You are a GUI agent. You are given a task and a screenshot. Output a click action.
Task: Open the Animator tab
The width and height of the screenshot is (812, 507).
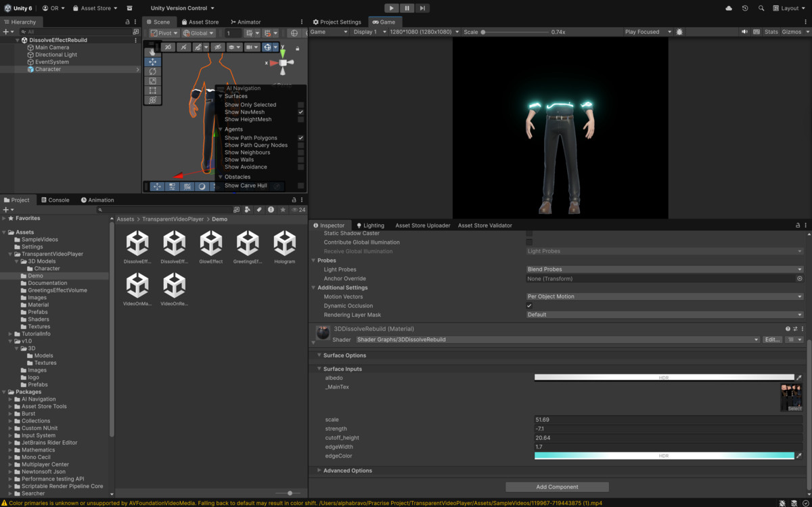(246, 21)
